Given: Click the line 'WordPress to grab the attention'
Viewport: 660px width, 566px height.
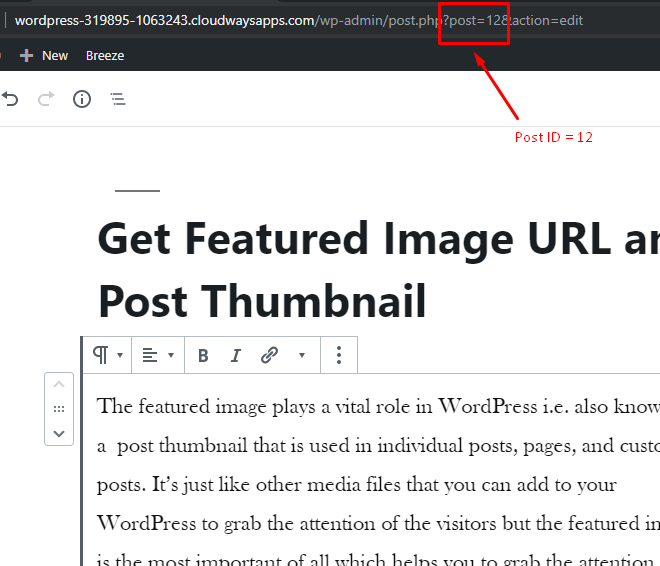Looking at the screenshot, I should click(x=379, y=524).
